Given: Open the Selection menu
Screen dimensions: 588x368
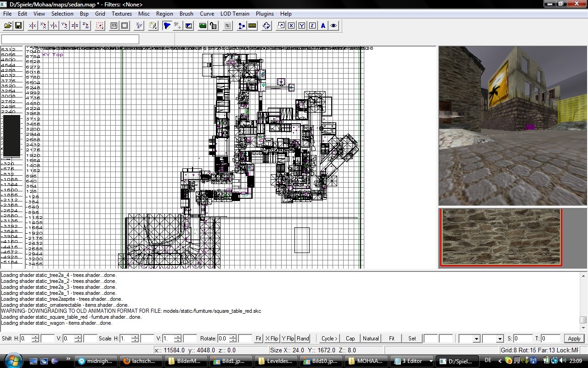Looking at the screenshot, I should click(62, 14).
